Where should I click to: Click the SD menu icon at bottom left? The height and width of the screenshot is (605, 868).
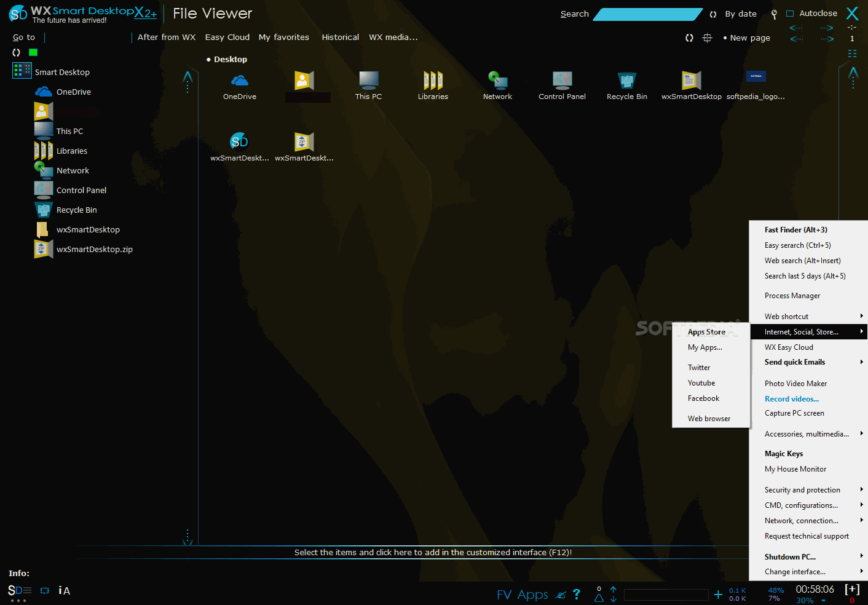(20, 591)
